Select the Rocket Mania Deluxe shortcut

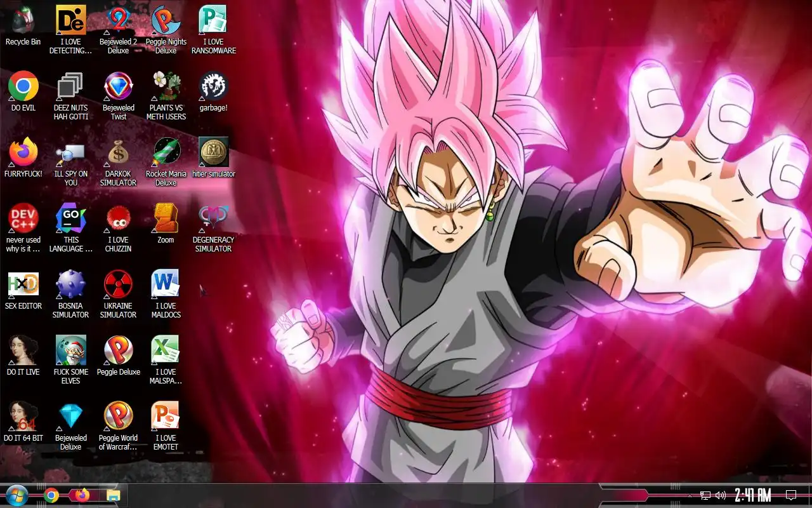[166, 162]
